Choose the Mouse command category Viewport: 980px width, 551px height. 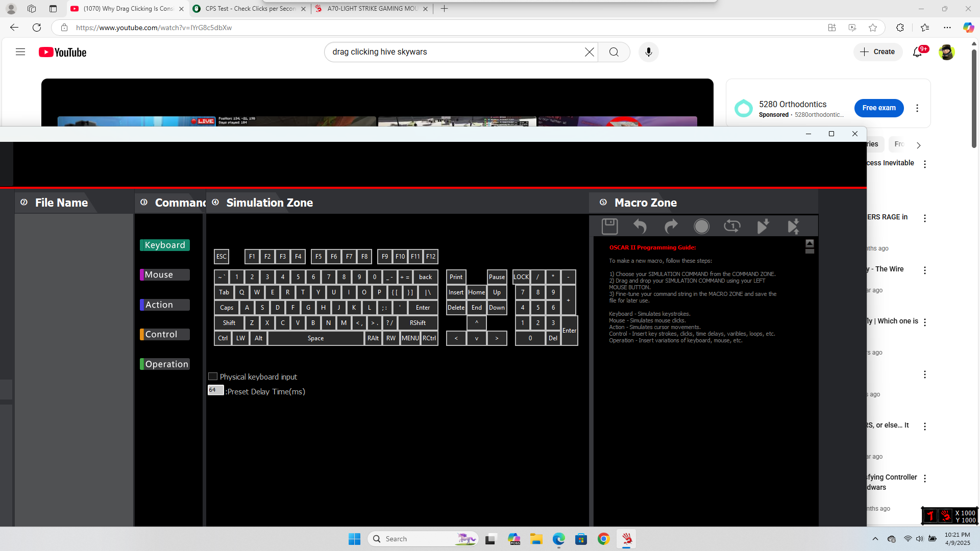coord(165,274)
